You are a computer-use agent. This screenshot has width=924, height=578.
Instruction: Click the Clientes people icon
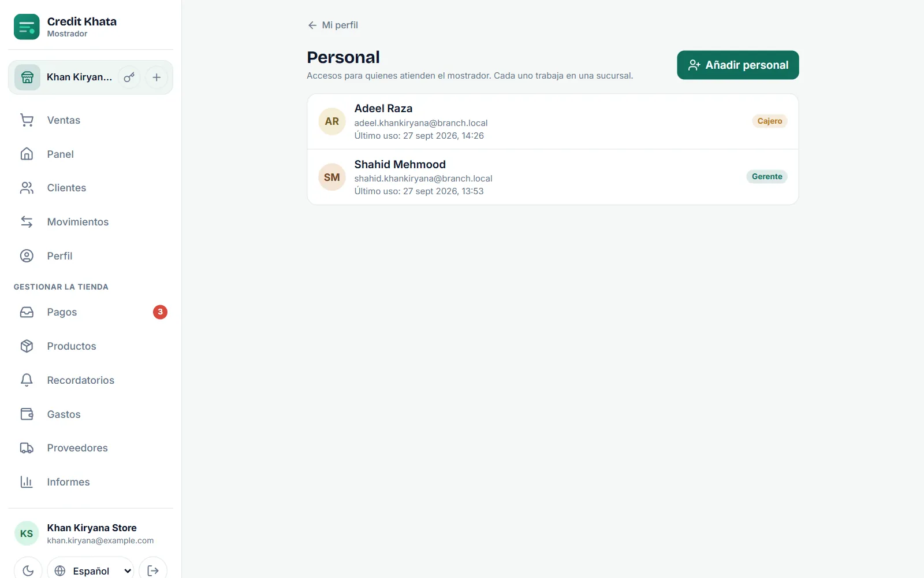tap(27, 188)
